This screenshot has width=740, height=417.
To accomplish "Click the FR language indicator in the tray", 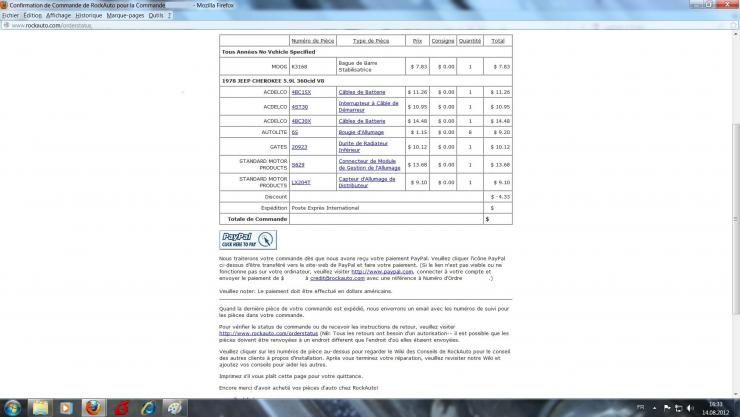I will (x=640, y=408).
